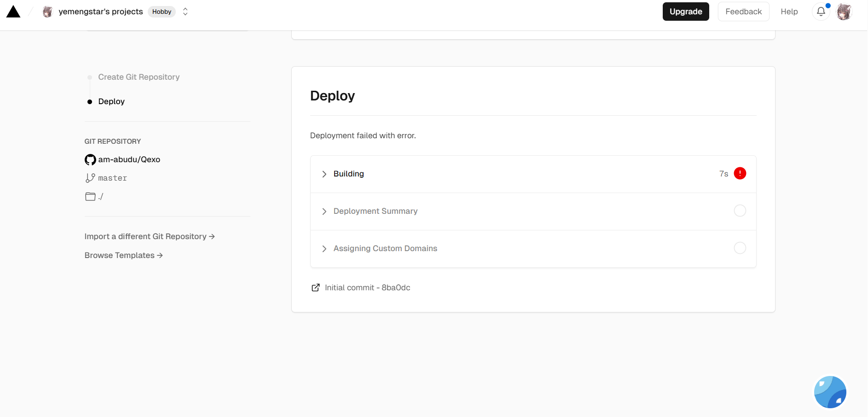Click the red Building error icon
The height and width of the screenshot is (417, 868).
740,173
